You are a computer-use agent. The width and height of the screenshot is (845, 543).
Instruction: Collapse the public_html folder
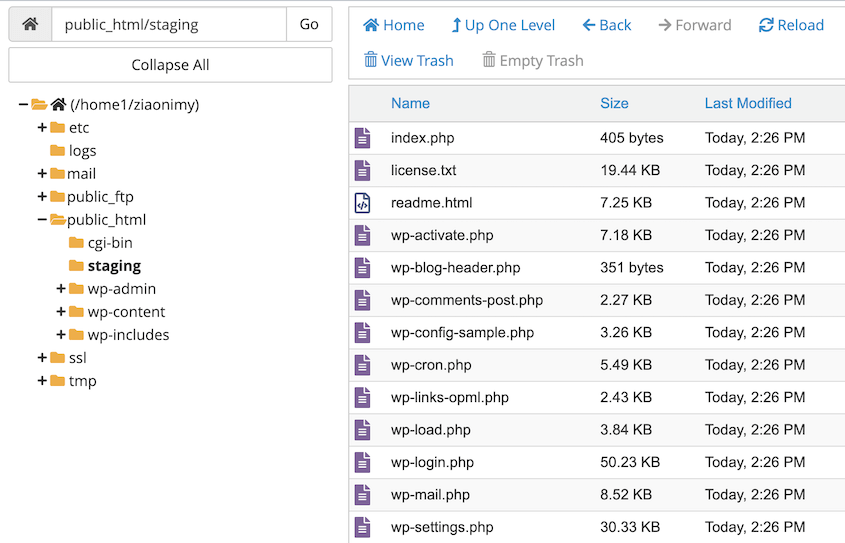pyautogui.click(x=42, y=220)
